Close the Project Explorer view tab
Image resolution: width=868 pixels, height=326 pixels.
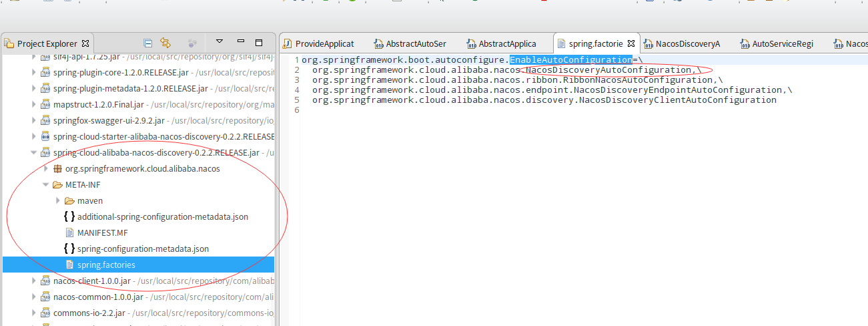pyautogui.click(x=85, y=43)
